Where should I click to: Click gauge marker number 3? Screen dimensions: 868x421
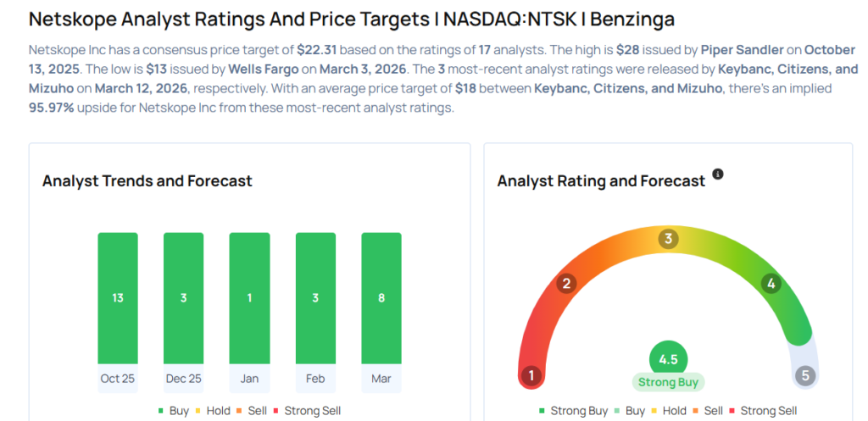pos(668,239)
